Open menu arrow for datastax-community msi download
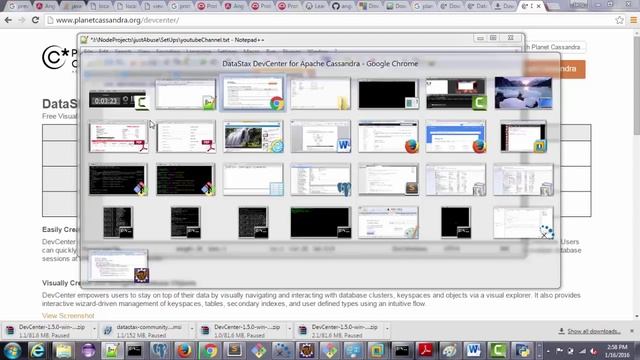This screenshot has width=640, height=360. coord(192,329)
